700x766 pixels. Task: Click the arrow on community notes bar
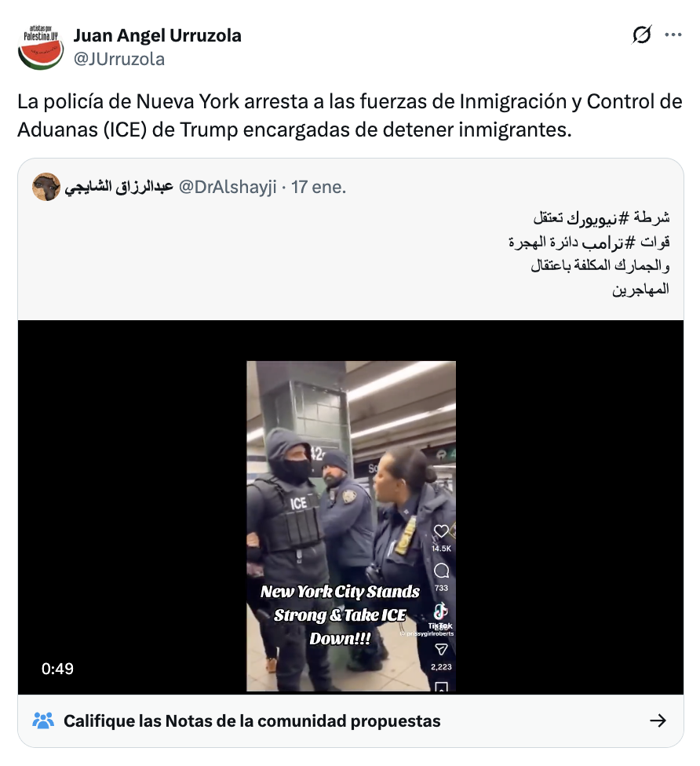[658, 720]
